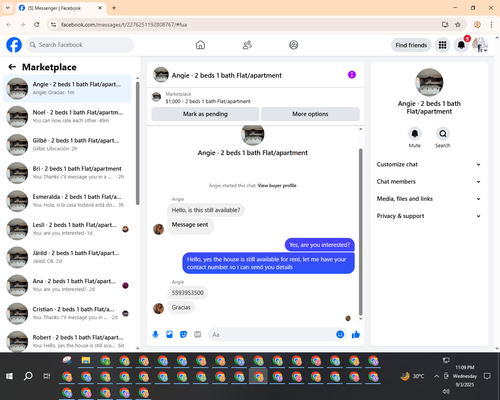Attach a file with the photo icon
Screen dimensions: 500x400
169,334
